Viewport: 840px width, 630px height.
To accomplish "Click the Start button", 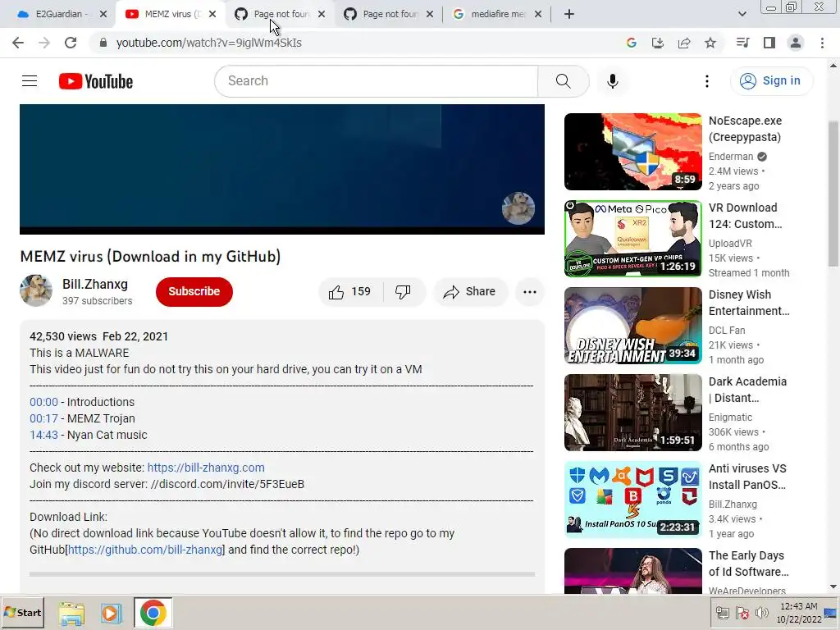I will [x=22, y=613].
